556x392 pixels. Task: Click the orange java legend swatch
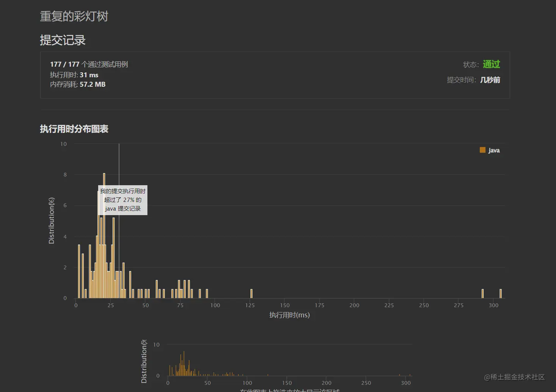coord(482,150)
